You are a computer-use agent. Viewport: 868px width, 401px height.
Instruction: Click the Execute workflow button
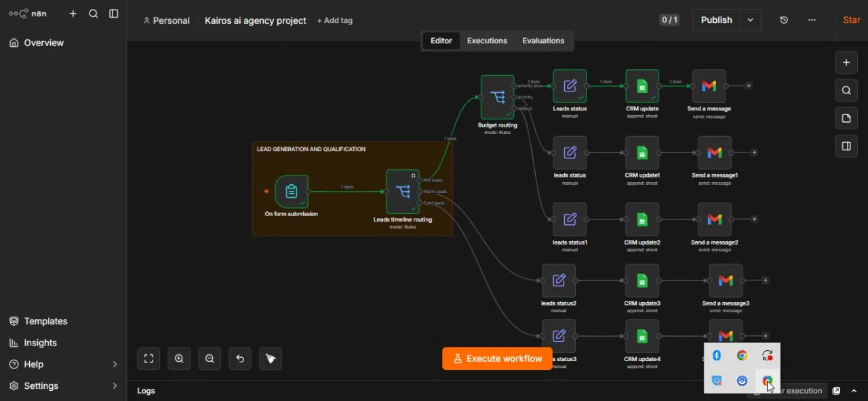(x=497, y=359)
